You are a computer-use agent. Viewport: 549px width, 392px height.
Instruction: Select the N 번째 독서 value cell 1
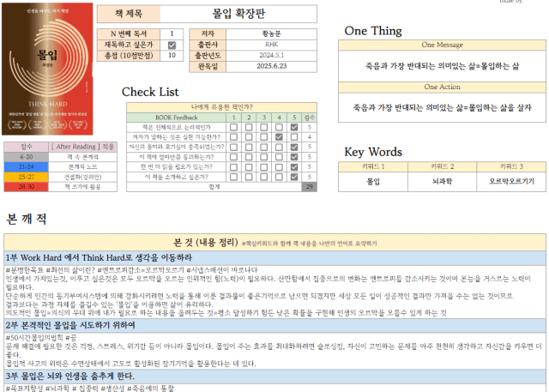[x=172, y=34]
